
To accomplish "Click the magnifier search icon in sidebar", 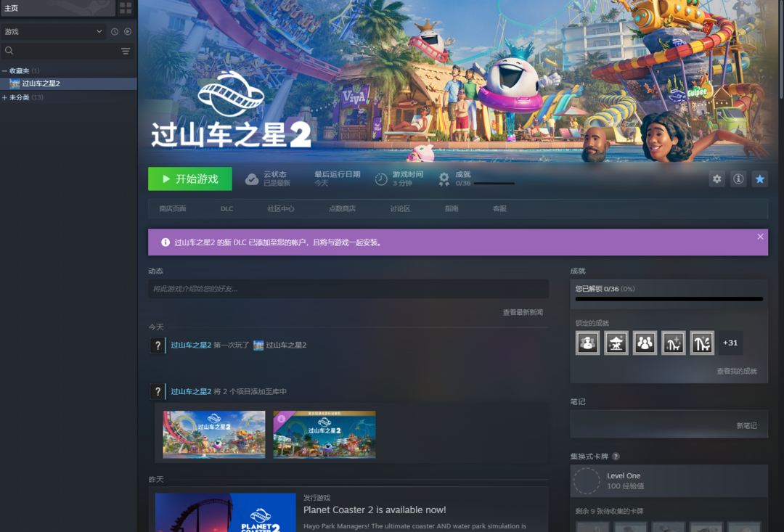I will [x=9, y=51].
